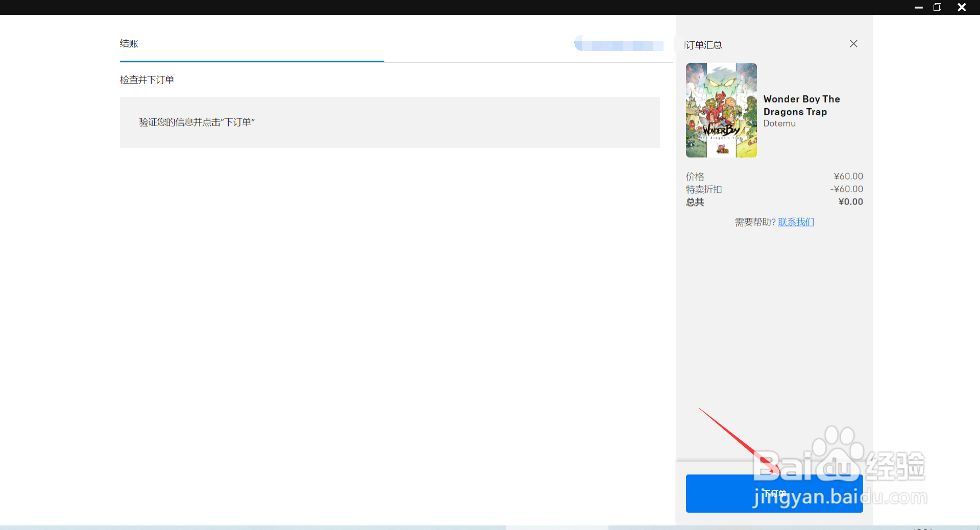Image resolution: width=980 pixels, height=530 pixels.
Task: Click the 价格 ¥60.00 price value
Action: click(x=848, y=176)
